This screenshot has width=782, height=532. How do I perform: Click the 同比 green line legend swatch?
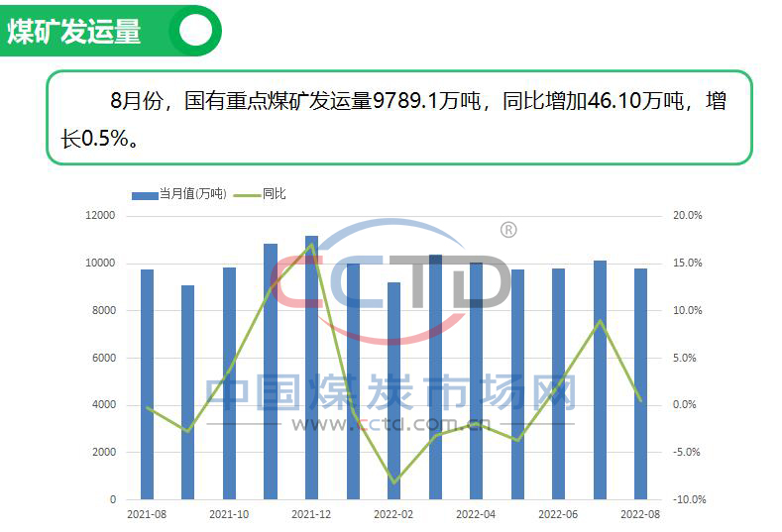[x=247, y=195]
